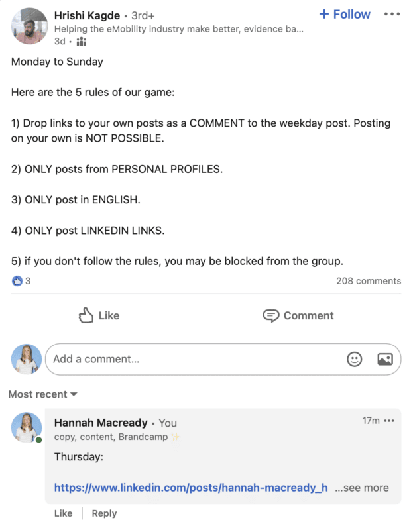Click the group audience icon beside 3d
Screen dimensions: 411x532
82,42
